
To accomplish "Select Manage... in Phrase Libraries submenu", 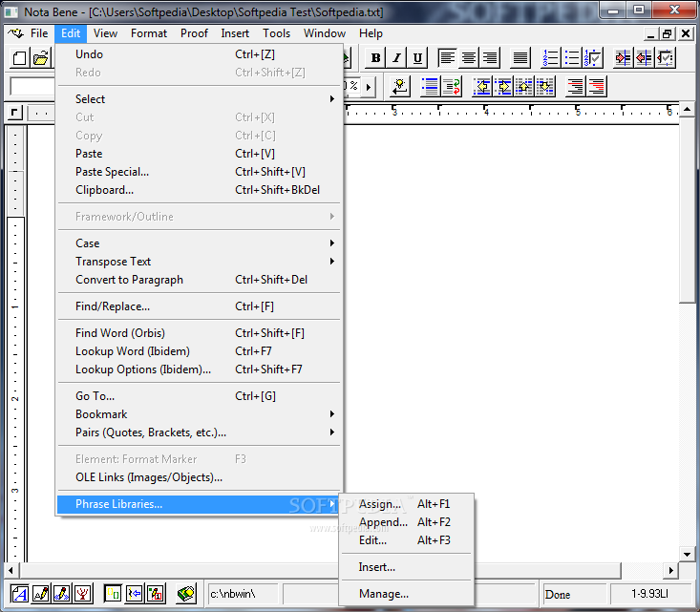I will click(x=406, y=594).
